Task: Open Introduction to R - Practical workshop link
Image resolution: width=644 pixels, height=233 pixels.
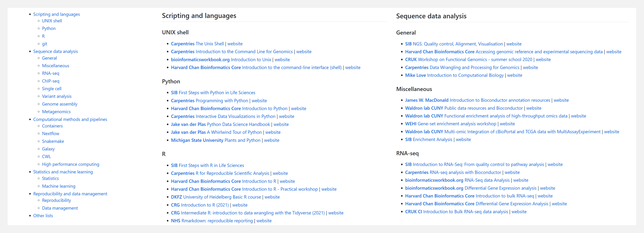Action: (x=244, y=189)
